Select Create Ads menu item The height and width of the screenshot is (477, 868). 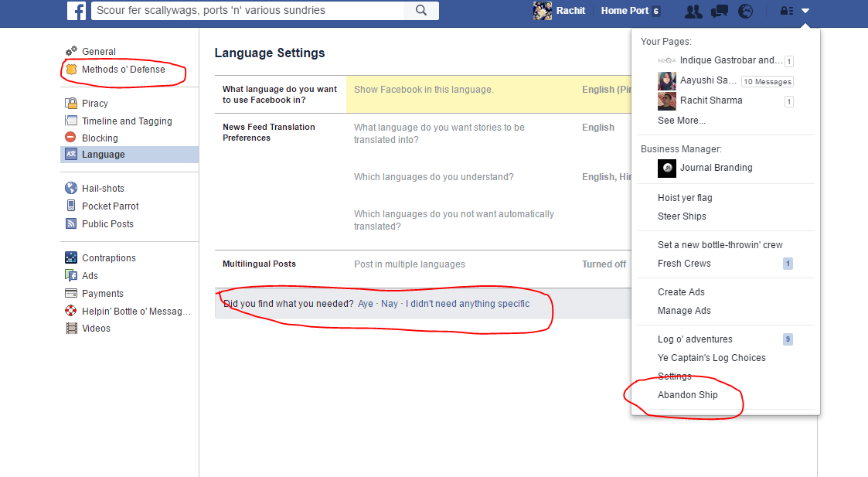[681, 292]
